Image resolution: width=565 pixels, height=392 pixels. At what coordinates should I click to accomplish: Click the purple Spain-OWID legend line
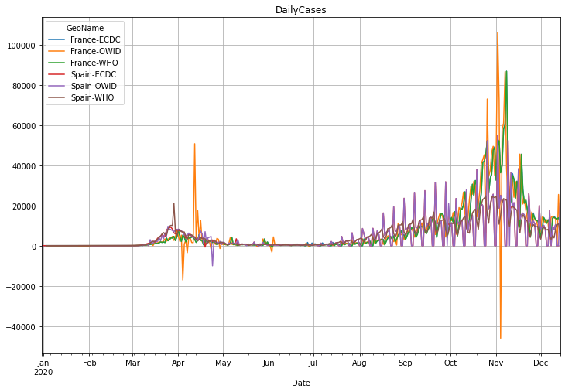point(56,86)
